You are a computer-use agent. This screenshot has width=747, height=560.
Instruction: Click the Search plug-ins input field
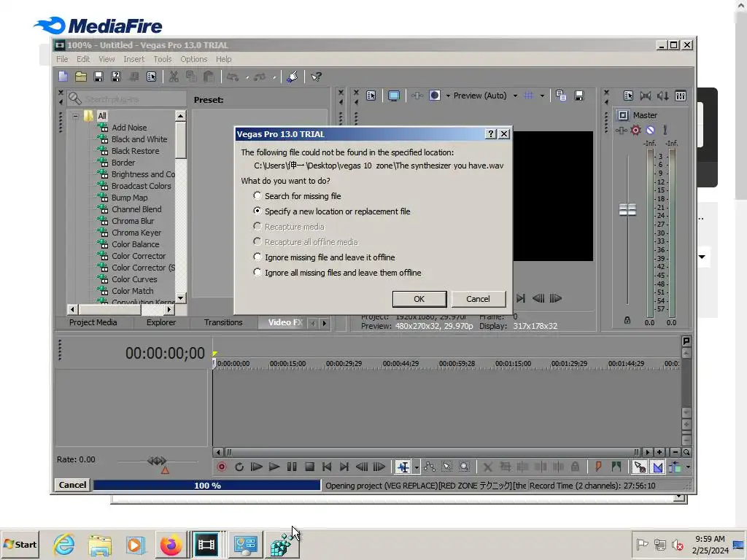tap(134, 99)
